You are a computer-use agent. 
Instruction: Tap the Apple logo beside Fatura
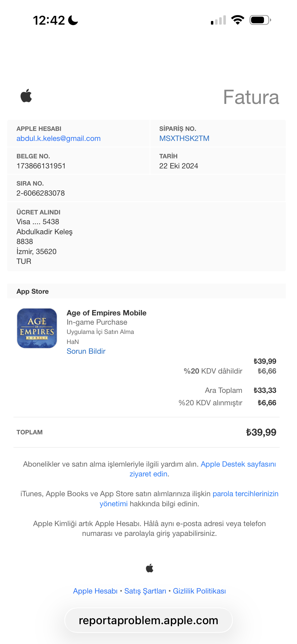click(26, 96)
